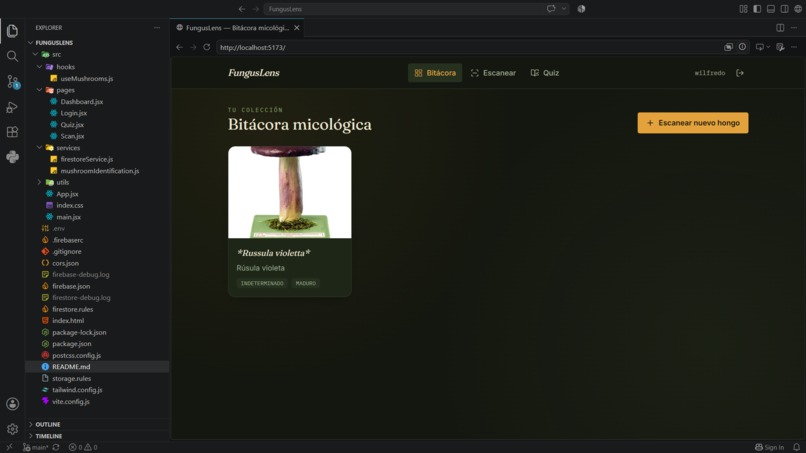The height and width of the screenshot is (453, 806).
Task: Split the editor right
Action: [780, 28]
